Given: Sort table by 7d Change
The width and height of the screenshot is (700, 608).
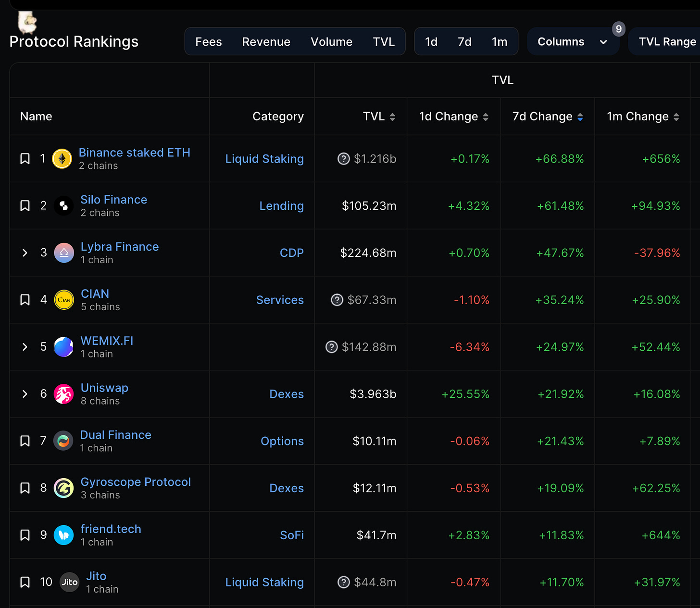Looking at the screenshot, I should point(580,117).
